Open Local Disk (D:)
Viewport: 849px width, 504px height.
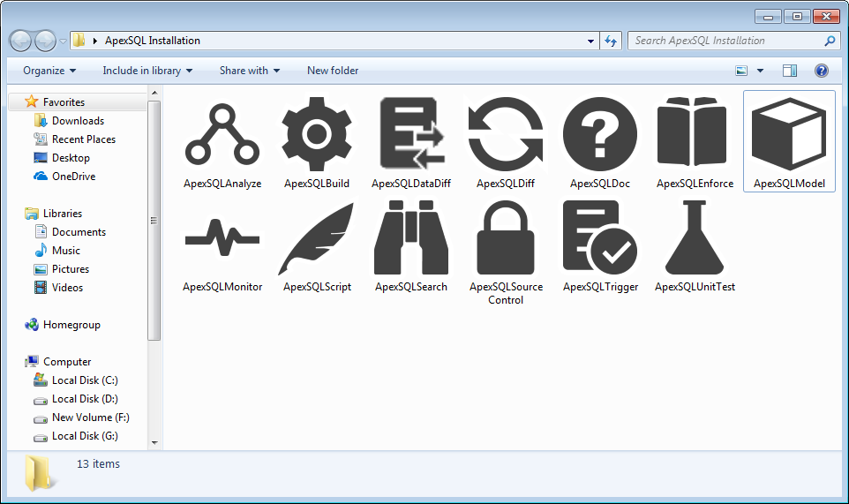pyautogui.click(x=85, y=398)
